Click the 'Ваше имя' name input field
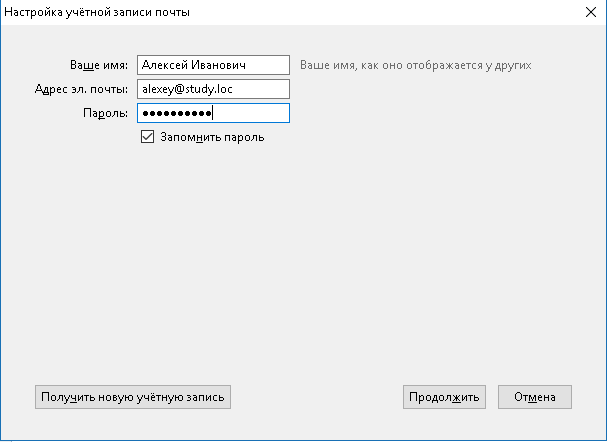This screenshot has width=608, height=442. (213, 65)
